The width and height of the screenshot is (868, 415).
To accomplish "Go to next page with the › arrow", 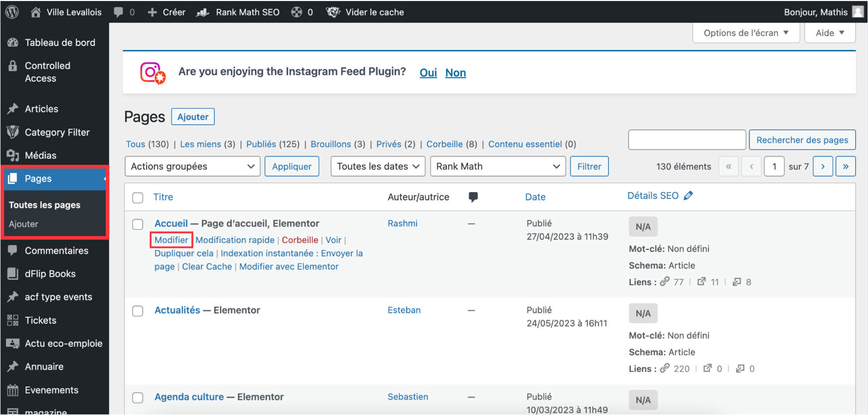I will (x=823, y=167).
